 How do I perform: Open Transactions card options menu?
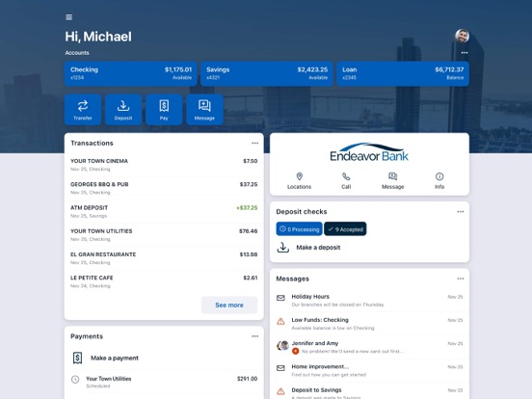[254, 144]
